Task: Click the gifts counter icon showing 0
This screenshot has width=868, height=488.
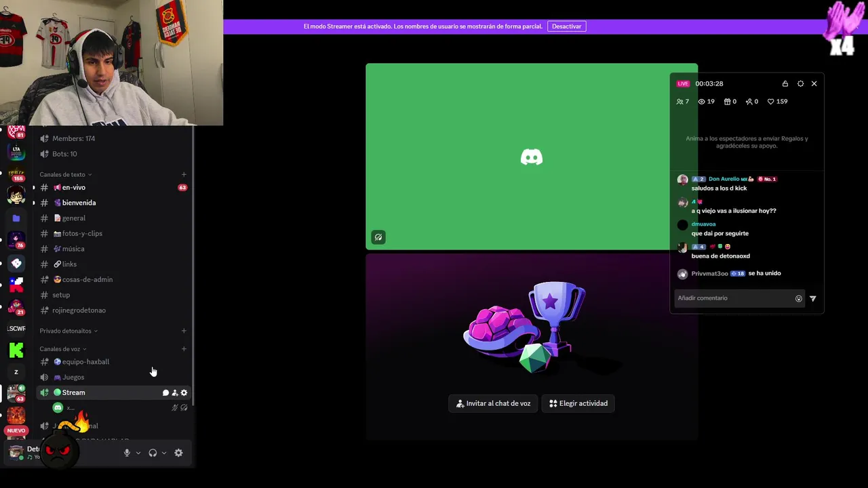Action: (x=730, y=101)
